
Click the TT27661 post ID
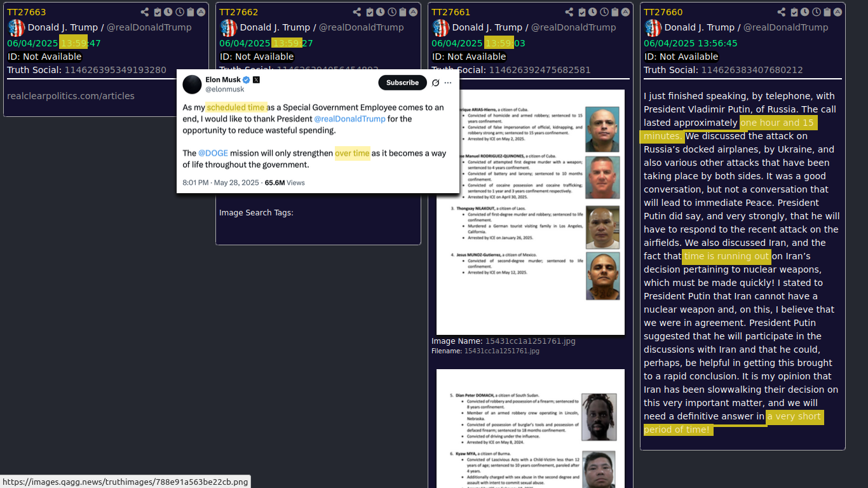coord(451,12)
